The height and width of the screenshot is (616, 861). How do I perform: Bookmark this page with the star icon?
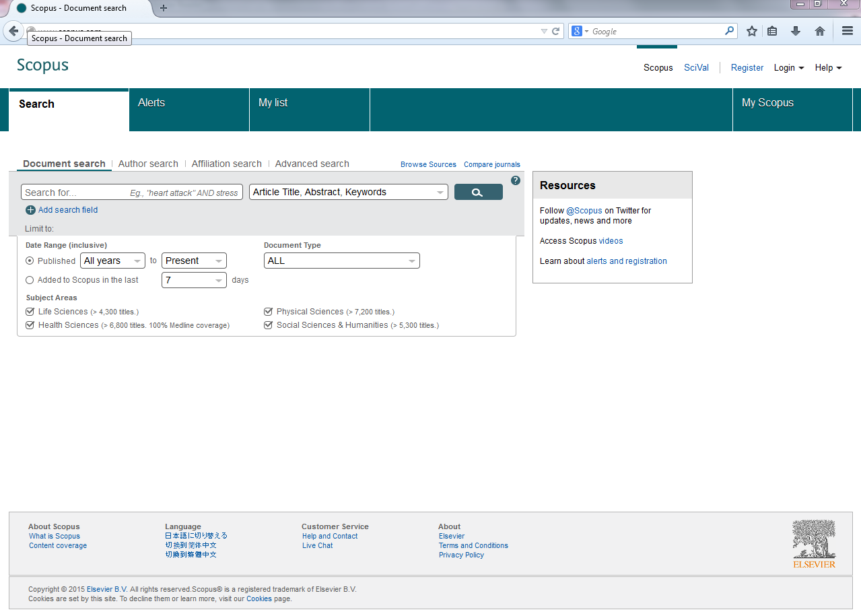tap(752, 31)
